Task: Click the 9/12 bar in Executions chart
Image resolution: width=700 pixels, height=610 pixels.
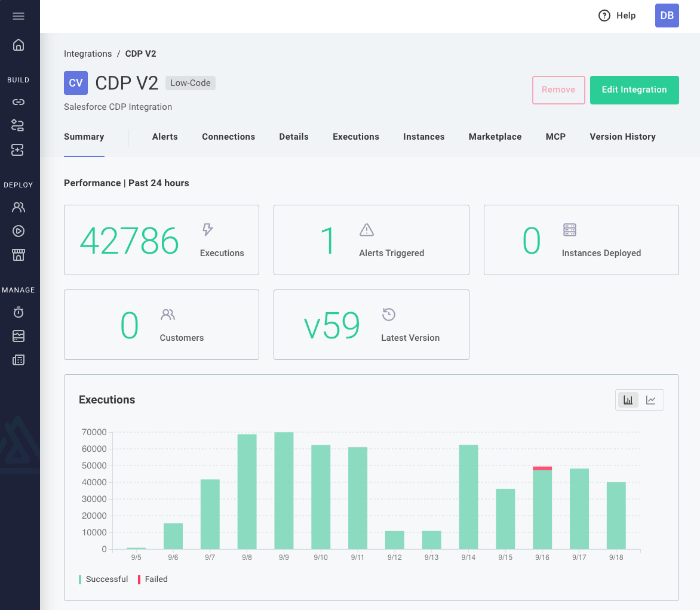Action: click(x=395, y=540)
